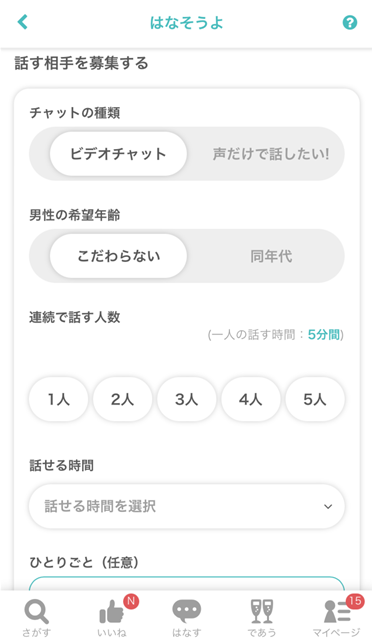
Task: Tap the はなす speech bubble icon
Action: [x=187, y=611]
